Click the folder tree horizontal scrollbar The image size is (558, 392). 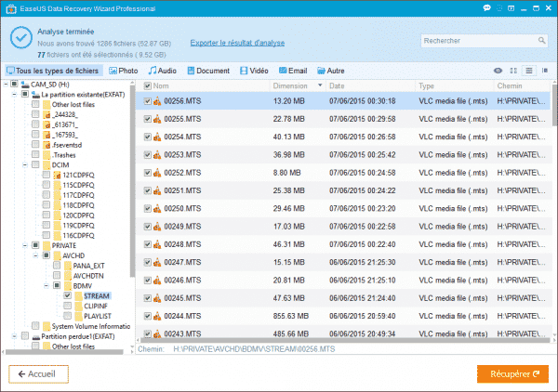click(65, 352)
